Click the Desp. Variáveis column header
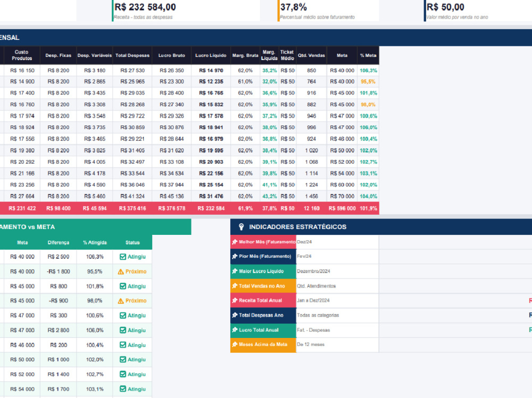 (x=95, y=55)
